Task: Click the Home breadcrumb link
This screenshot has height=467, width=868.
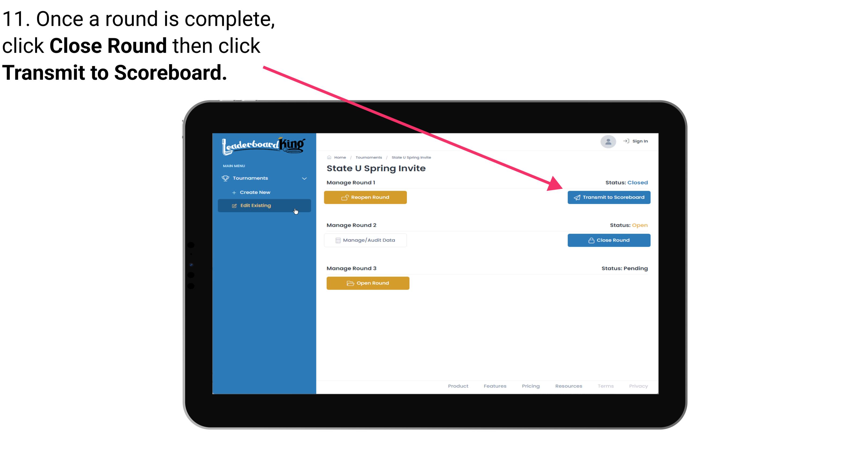Action: pos(339,157)
